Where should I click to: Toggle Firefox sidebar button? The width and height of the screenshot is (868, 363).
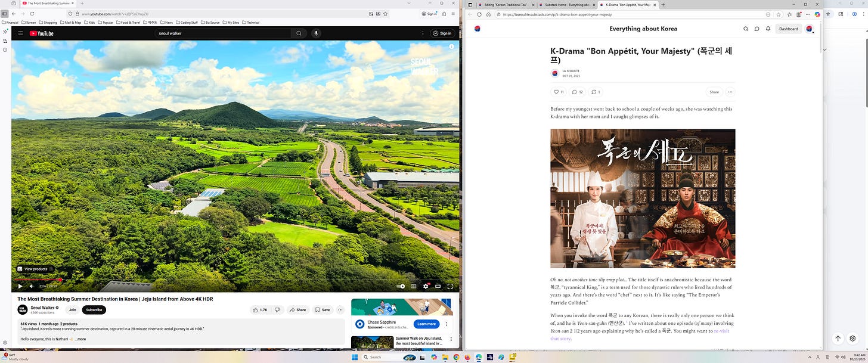pyautogui.click(x=5, y=13)
